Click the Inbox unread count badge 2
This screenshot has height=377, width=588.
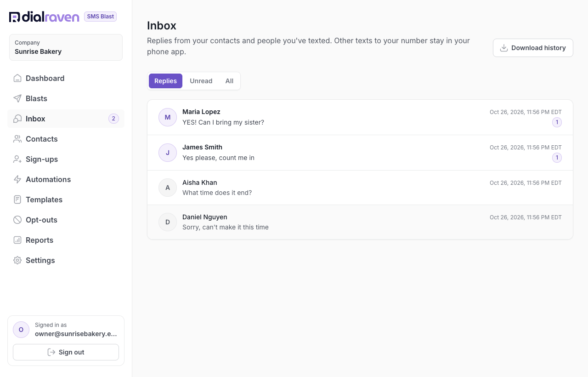[x=113, y=119]
